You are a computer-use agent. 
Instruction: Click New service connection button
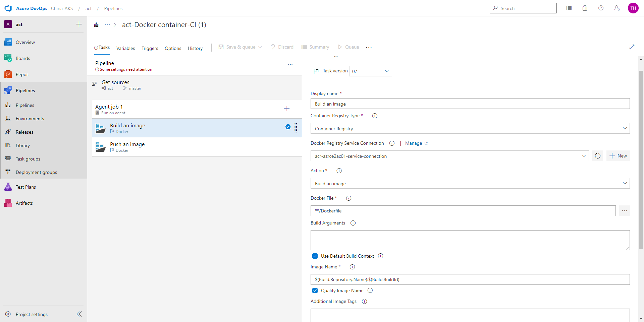[x=618, y=156]
